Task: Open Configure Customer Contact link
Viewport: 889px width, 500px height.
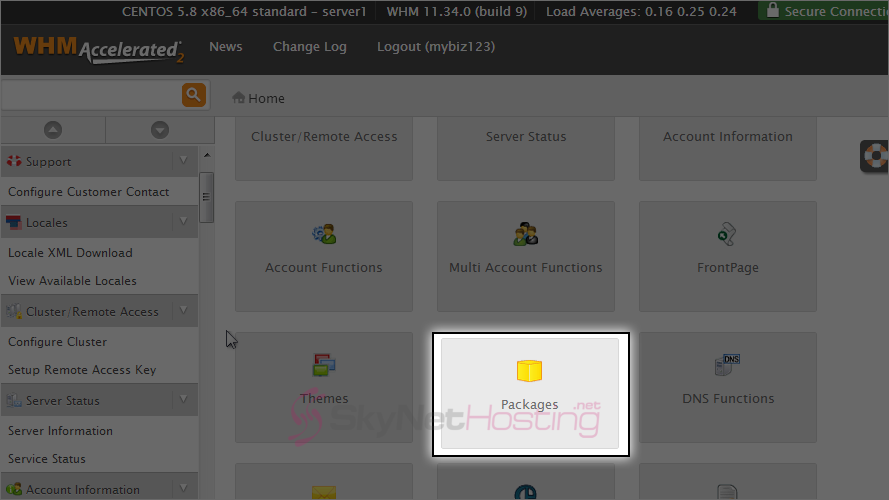Action: click(x=88, y=192)
